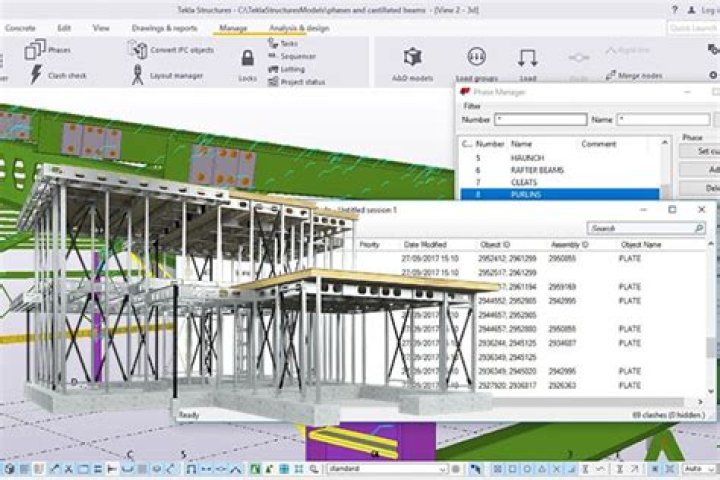Image resolution: width=720 pixels, height=480 pixels.
Task: Click the user account icon
Action: [x=692, y=10]
